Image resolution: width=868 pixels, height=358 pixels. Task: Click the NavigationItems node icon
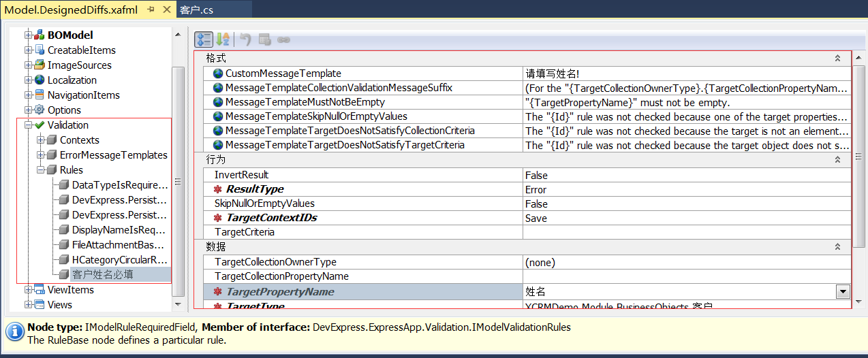click(40, 95)
